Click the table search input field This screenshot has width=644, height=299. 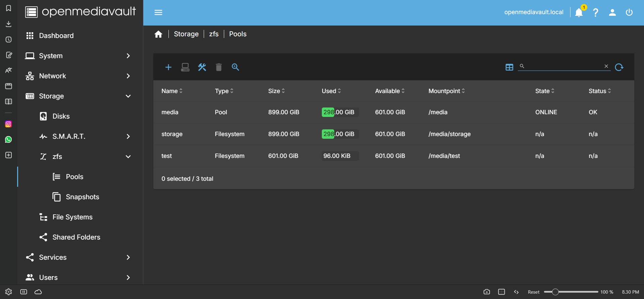tap(564, 66)
